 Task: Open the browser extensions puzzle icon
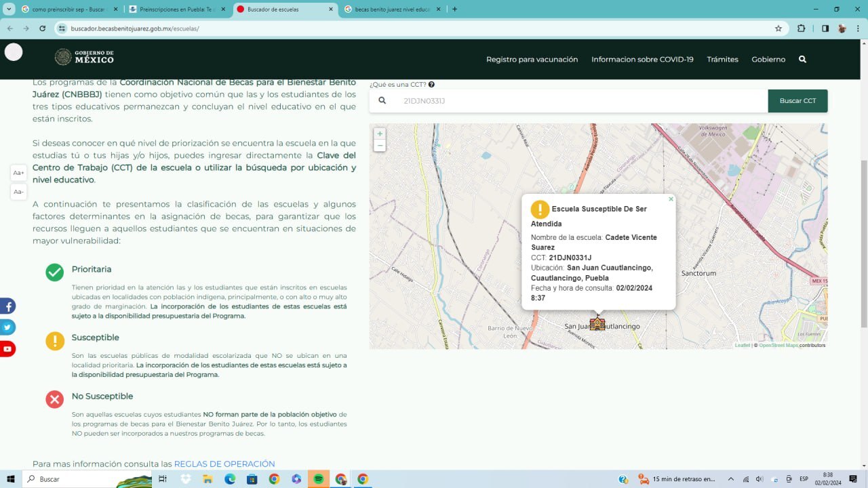click(x=802, y=28)
